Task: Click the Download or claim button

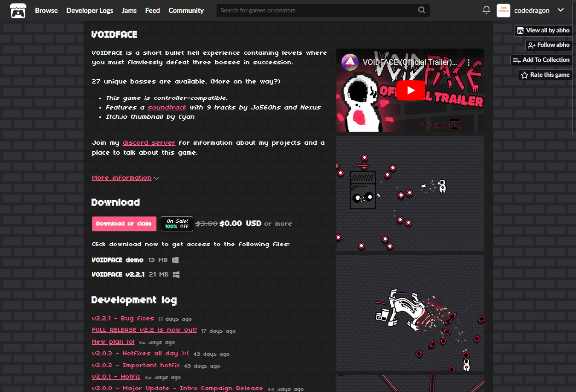Action: pyautogui.click(x=124, y=224)
